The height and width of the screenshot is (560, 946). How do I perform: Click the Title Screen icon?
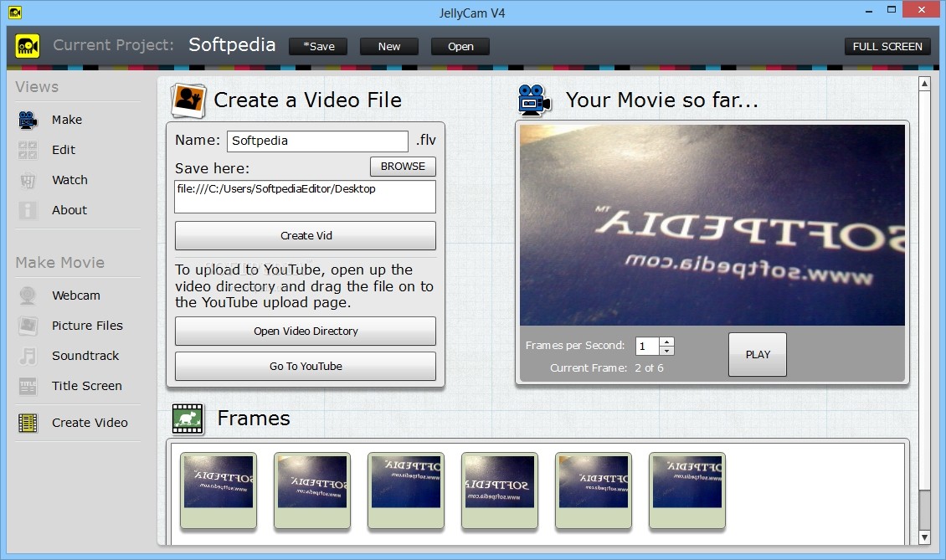point(28,386)
